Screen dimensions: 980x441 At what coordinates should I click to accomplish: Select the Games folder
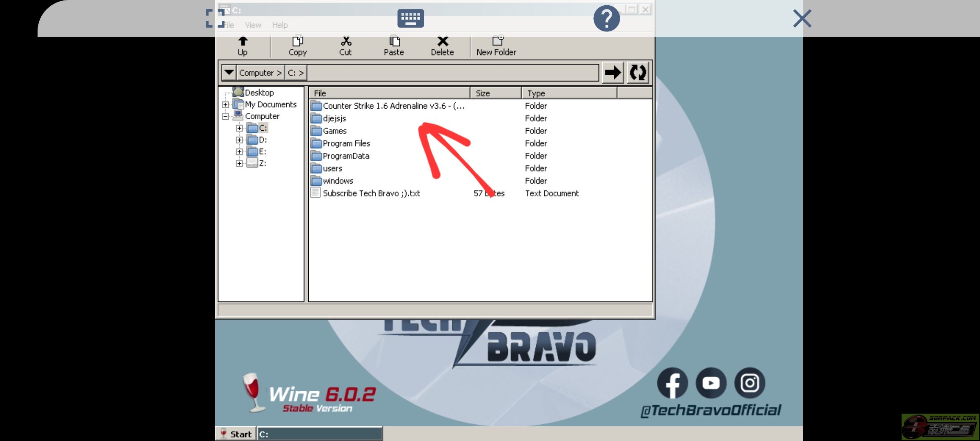[x=334, y=131]
